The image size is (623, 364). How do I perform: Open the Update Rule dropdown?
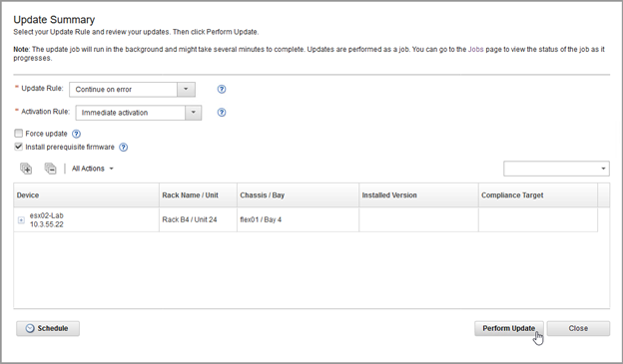[x=132, y=90]
